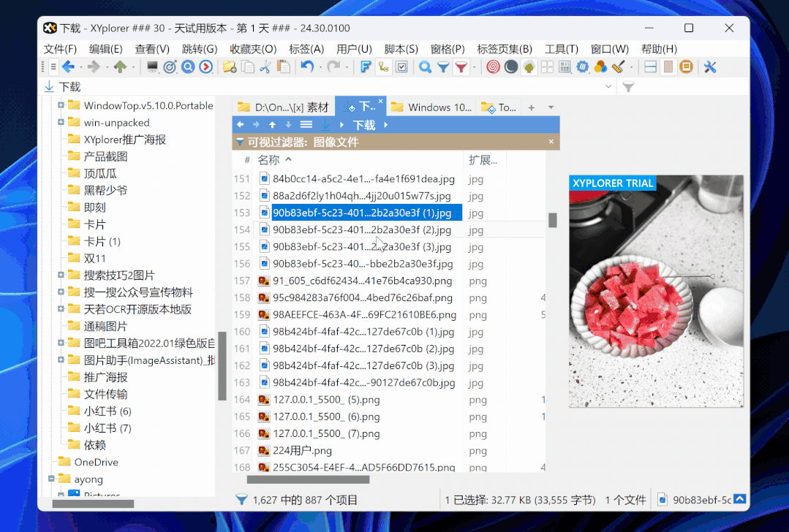The image size is (789, 532).
Task: Click the file list vertical scrollbar thumb
Action: pyautogui.click(x=553, y=220)
